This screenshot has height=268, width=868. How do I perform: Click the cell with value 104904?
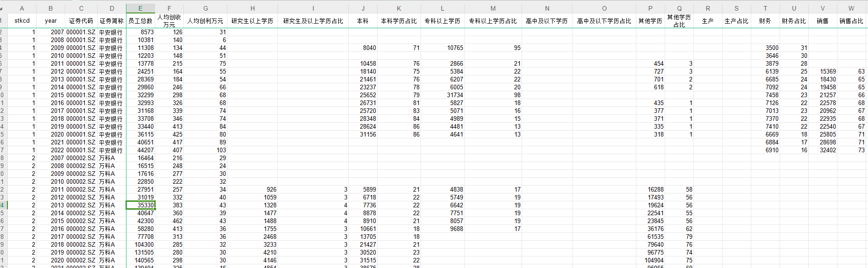click(x=650, y=260)
